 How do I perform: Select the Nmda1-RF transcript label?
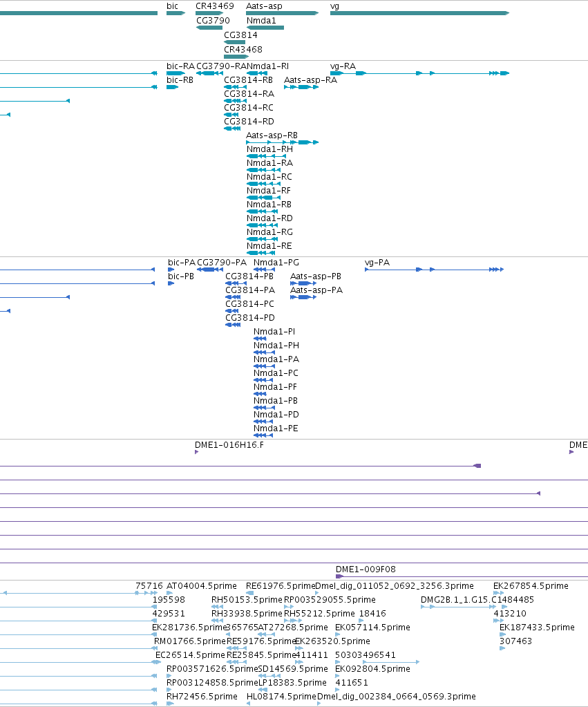[x=269, y=190]
